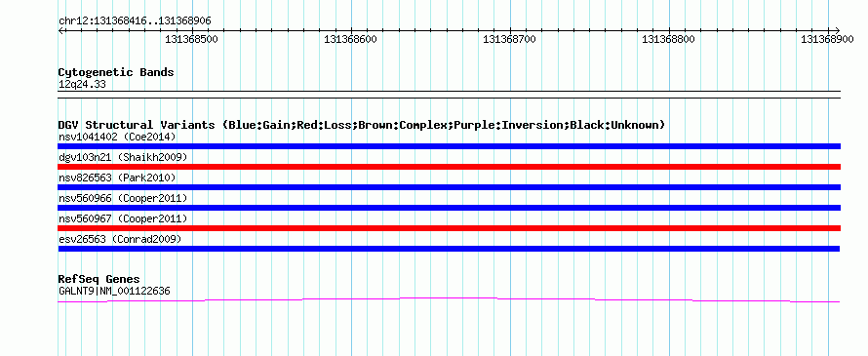Click the GALNT9|NM_001122636 gene label
Image resolution: width=868 pixels, height=356 pixels.
coord(114,291)
